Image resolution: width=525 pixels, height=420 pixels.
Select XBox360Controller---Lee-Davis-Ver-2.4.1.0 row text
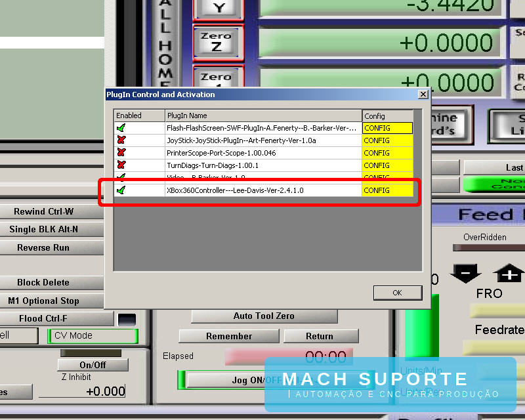coord(235,190)
